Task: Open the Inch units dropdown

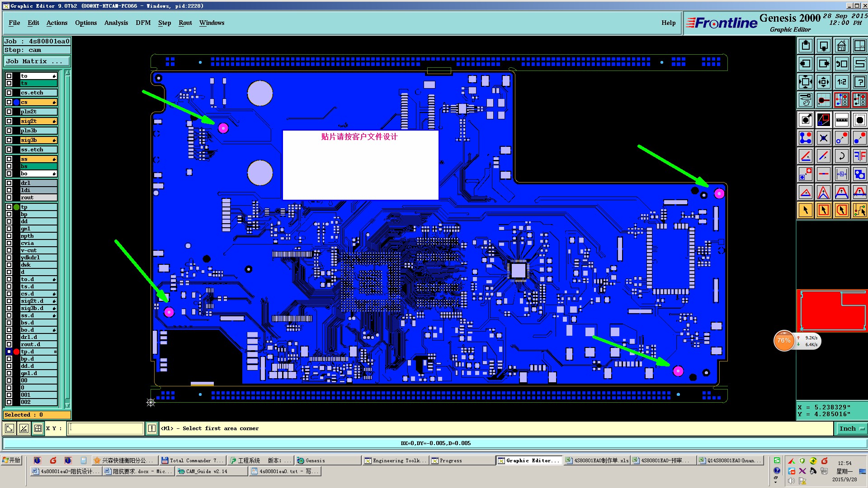Action: click(852, 429)
